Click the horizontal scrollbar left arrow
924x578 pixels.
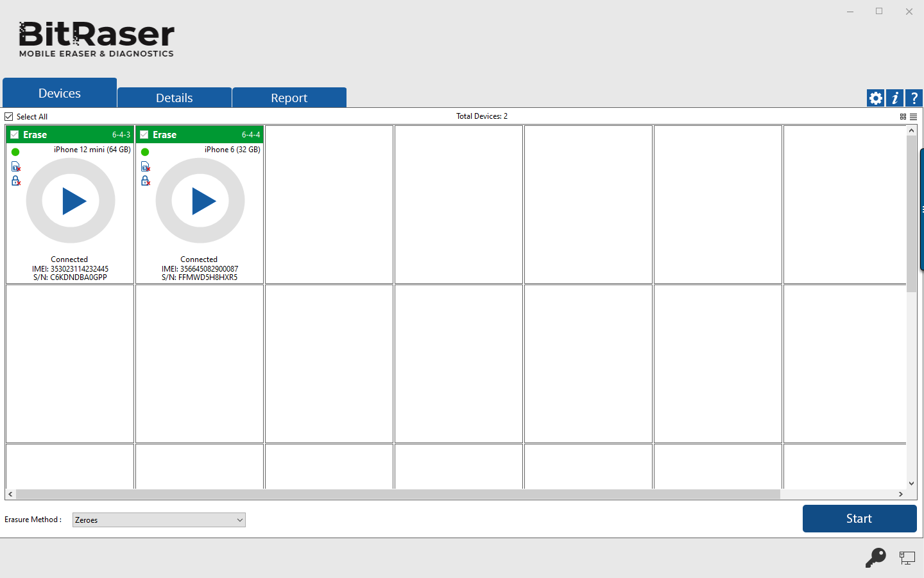(10, 495)
